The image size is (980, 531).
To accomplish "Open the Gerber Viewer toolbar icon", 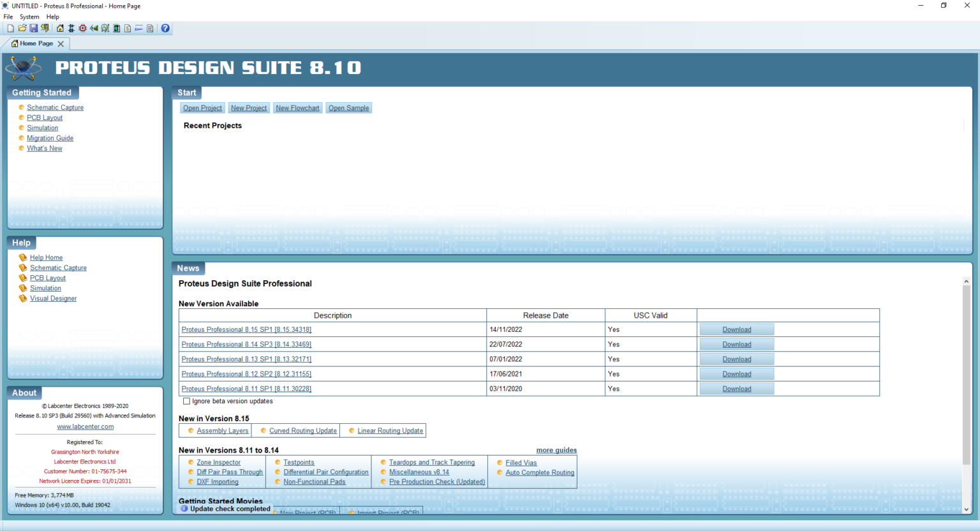I will pos(105,28).
